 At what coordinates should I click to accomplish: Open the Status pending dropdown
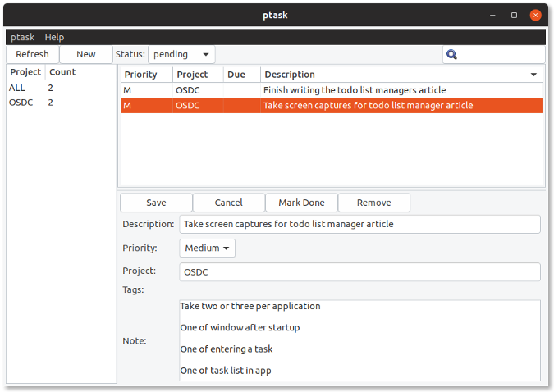pos(181,54)
